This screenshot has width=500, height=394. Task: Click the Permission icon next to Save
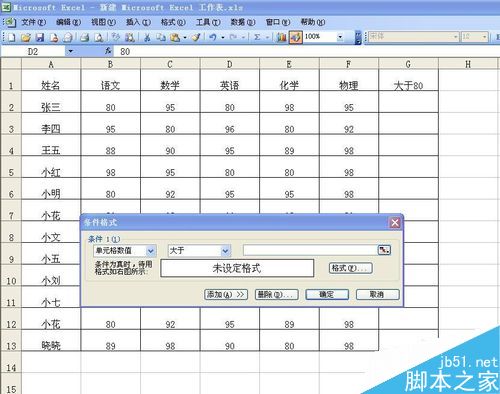coord(54,37)
